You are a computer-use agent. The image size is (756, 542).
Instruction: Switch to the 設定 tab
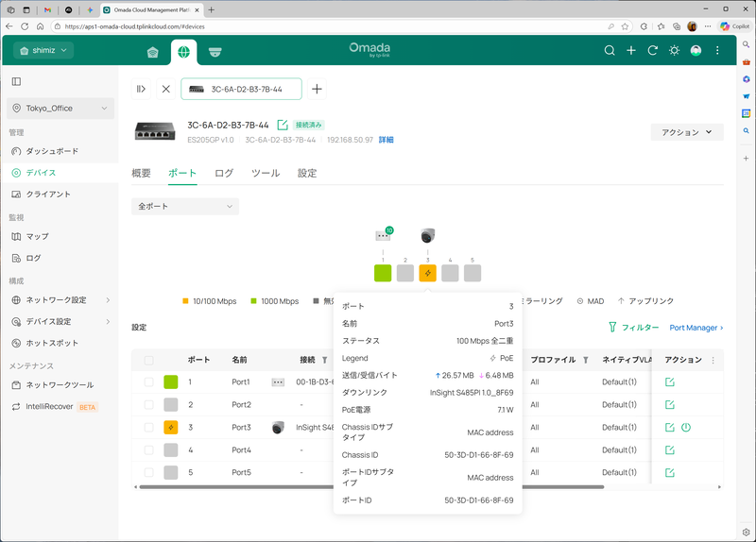(x=307, y=173)
